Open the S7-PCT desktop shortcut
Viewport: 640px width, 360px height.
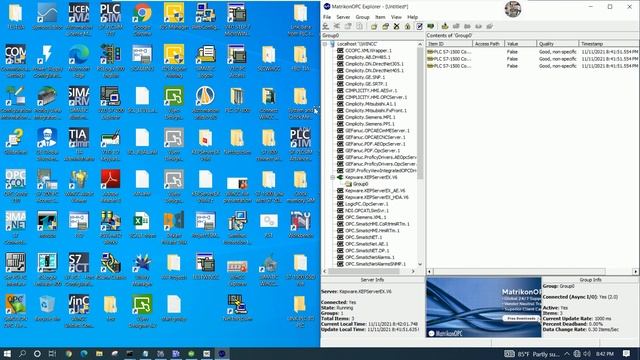click(x=79, y=269)
